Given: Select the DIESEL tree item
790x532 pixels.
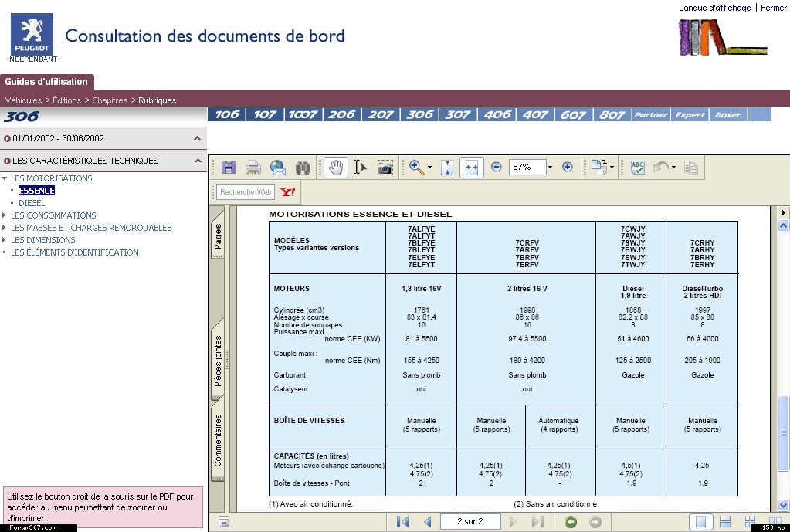Looking at the screenshot, I should (32, 203).
